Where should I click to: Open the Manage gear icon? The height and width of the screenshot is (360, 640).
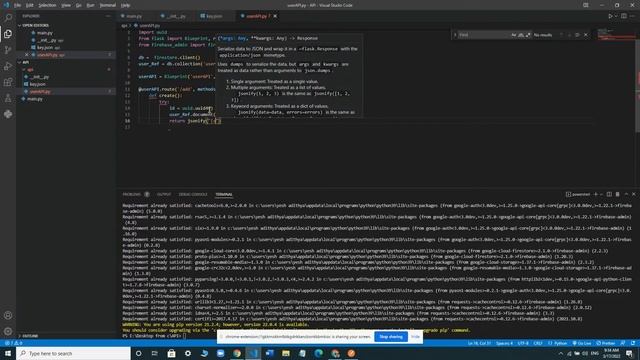click(8, 331)
